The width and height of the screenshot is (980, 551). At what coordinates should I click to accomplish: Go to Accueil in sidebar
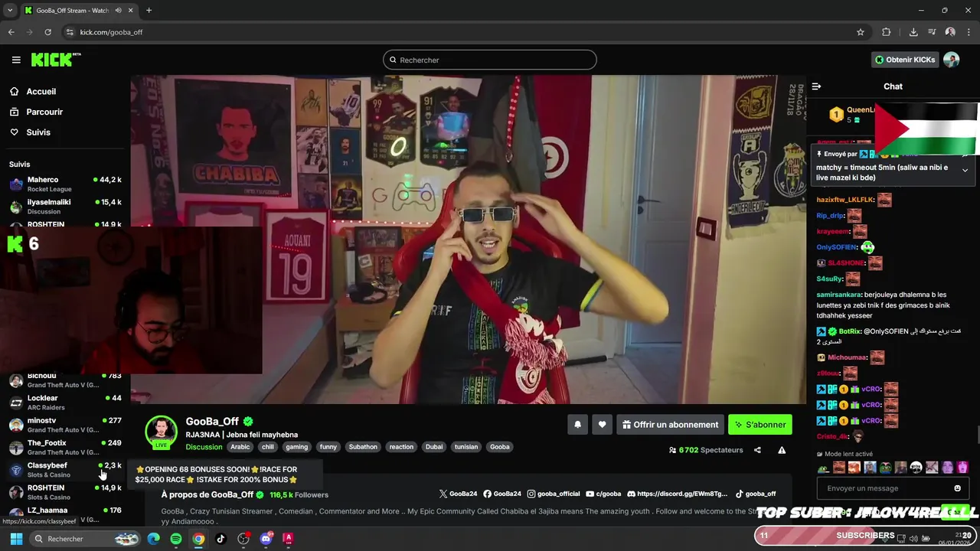click(x=33, y=91)
